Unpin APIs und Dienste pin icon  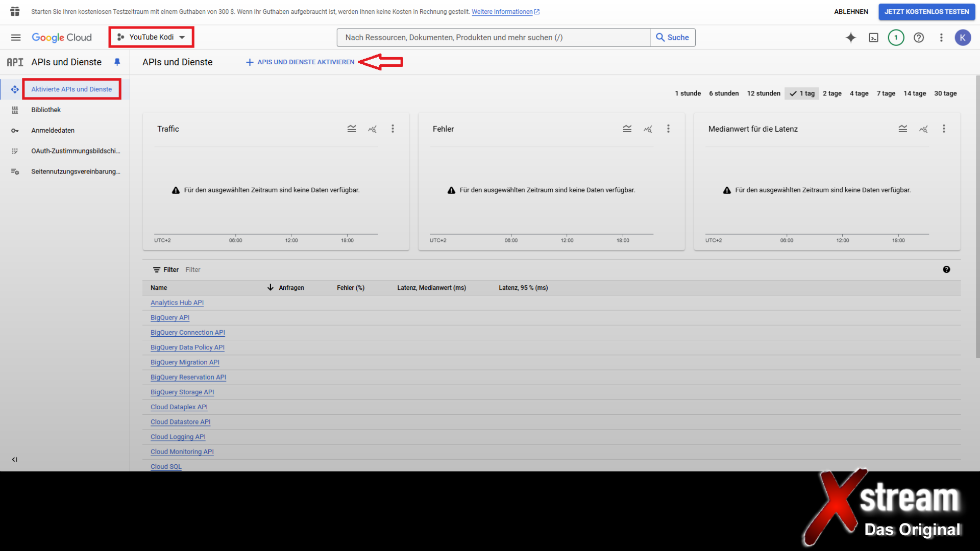point(117,62)
